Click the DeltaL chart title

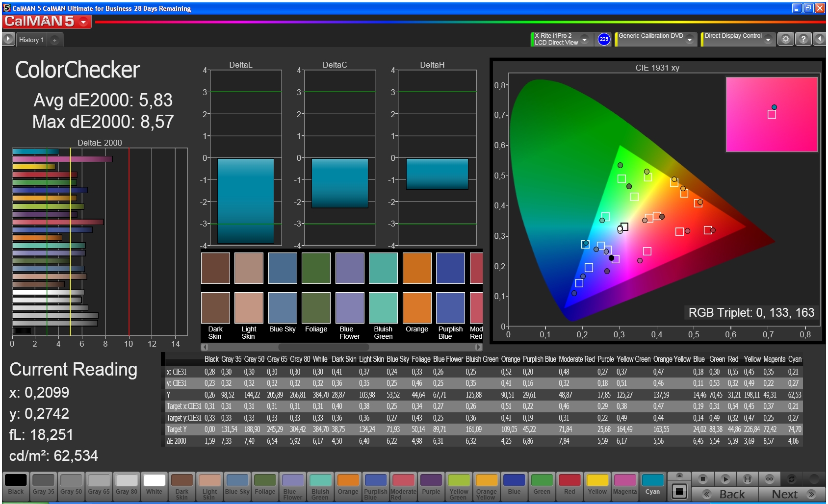coord(240,65)
